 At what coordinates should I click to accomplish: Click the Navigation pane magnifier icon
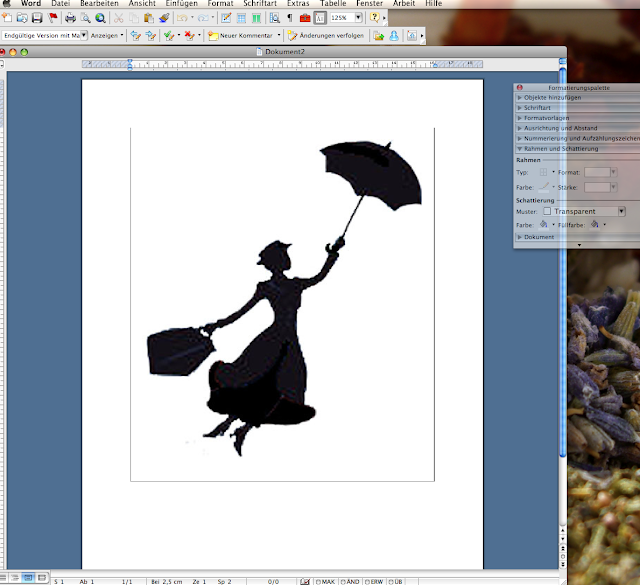(275, 18)
